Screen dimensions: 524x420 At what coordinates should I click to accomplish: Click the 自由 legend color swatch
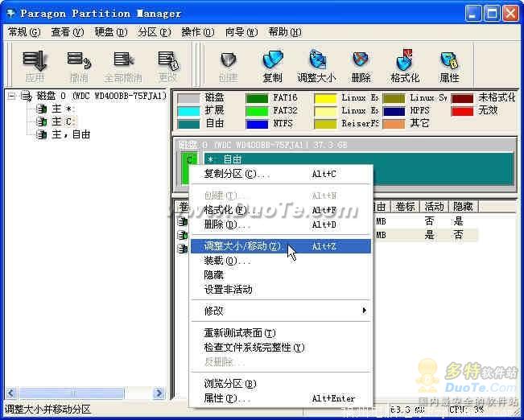(188, 124)
